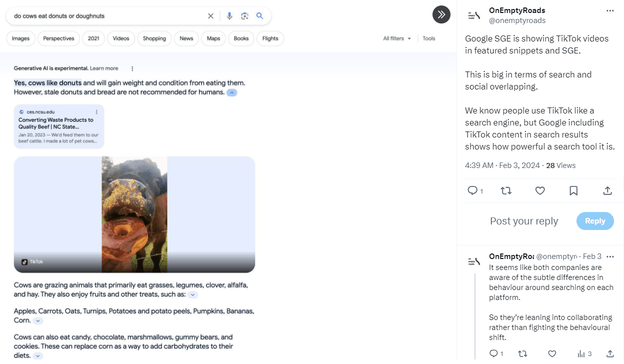
Task: Like the main tweet
Action: pos(540,190)
